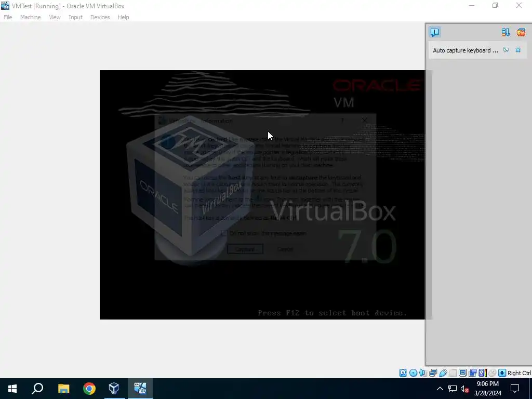Click the display status bar icon
The image size is (532, 399).
tap(462, 373)
